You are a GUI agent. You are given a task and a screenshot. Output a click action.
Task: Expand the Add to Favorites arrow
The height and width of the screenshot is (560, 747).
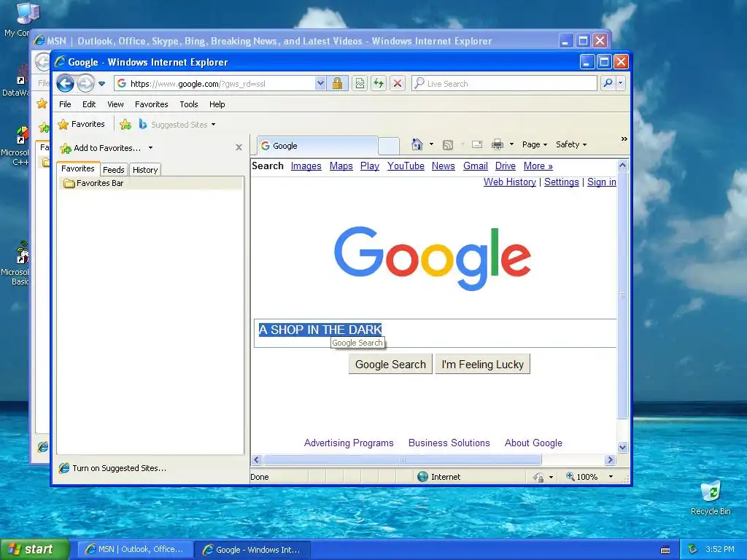(x=150, y=148)
